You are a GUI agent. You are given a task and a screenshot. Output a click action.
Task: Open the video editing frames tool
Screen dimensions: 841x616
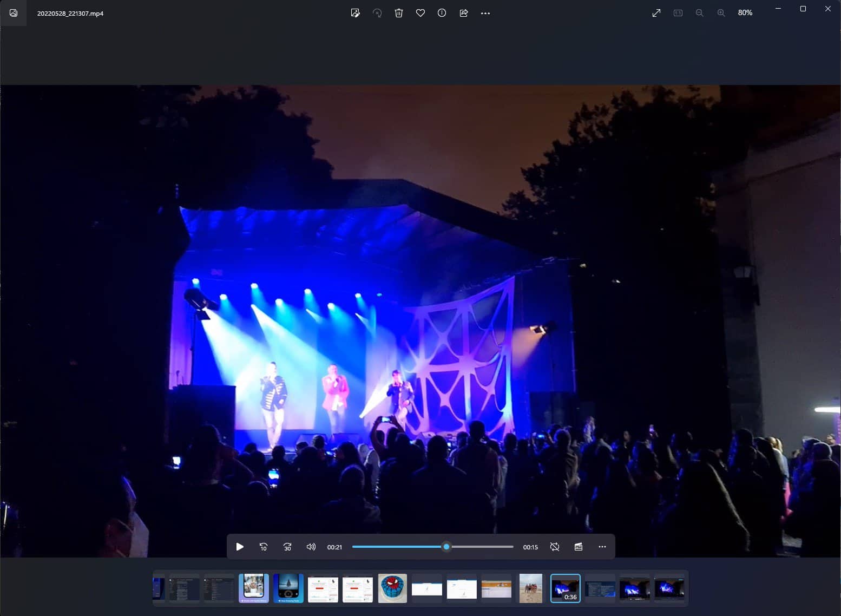[x=578, y=547]
